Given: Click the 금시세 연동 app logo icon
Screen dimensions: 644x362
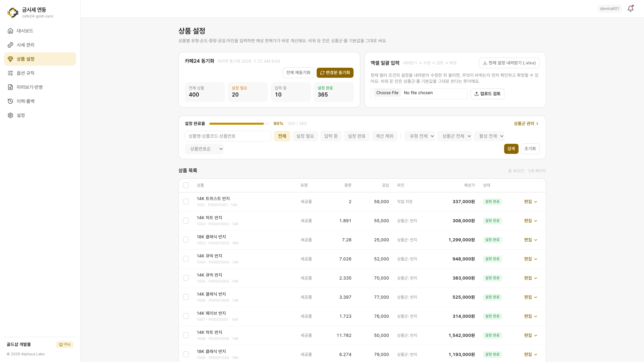Looking at the screenshot, I should 13,12.
